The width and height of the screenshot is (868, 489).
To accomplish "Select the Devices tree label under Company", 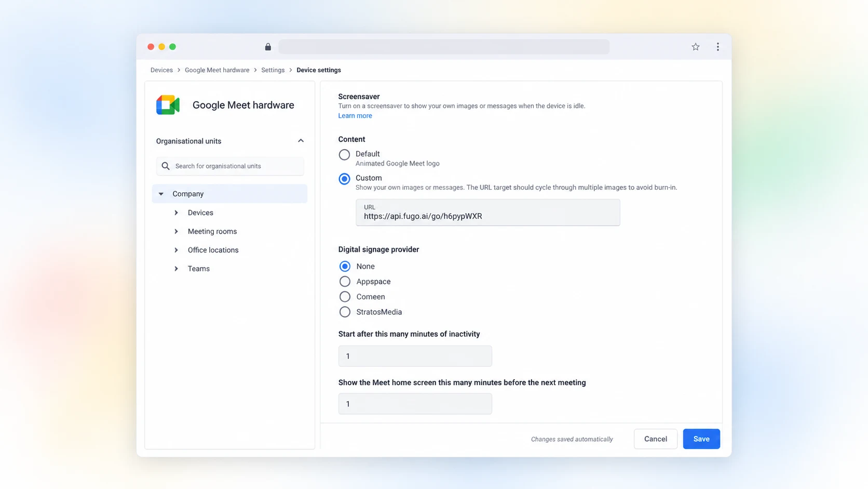I will 200,213.
